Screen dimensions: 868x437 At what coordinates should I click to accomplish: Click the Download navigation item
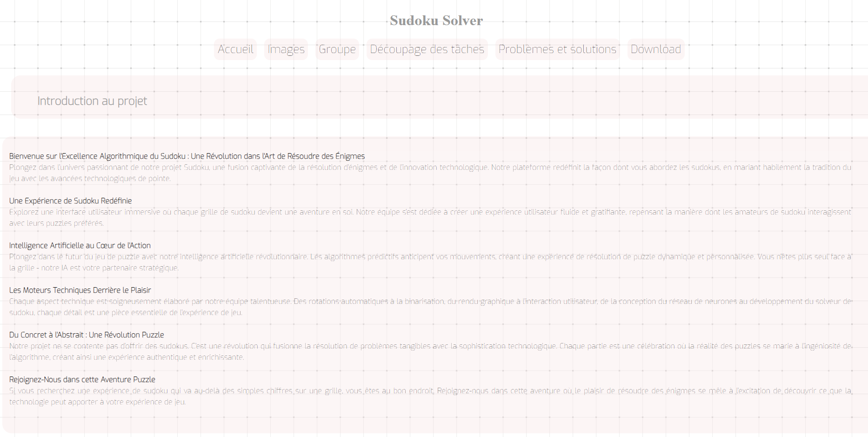tap(655, 49)
